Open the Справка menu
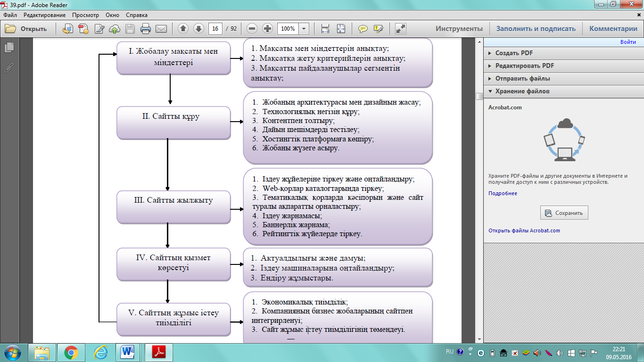The height and width of the screenshot is (362, 644). 137,15
